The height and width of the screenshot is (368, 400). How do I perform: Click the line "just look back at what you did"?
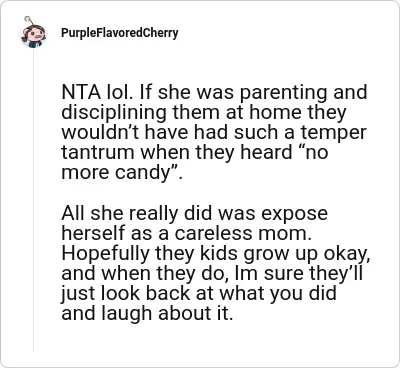(x=199, y=294)
